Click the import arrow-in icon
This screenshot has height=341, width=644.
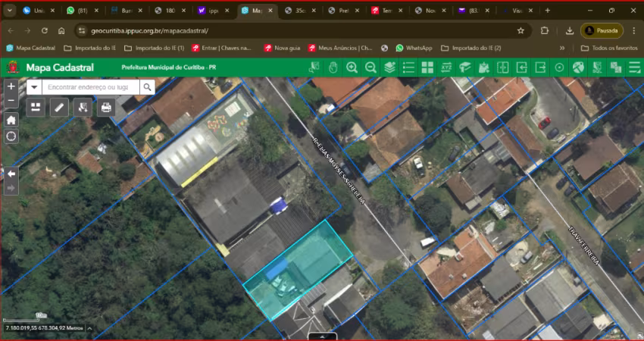tap(521, 67)
